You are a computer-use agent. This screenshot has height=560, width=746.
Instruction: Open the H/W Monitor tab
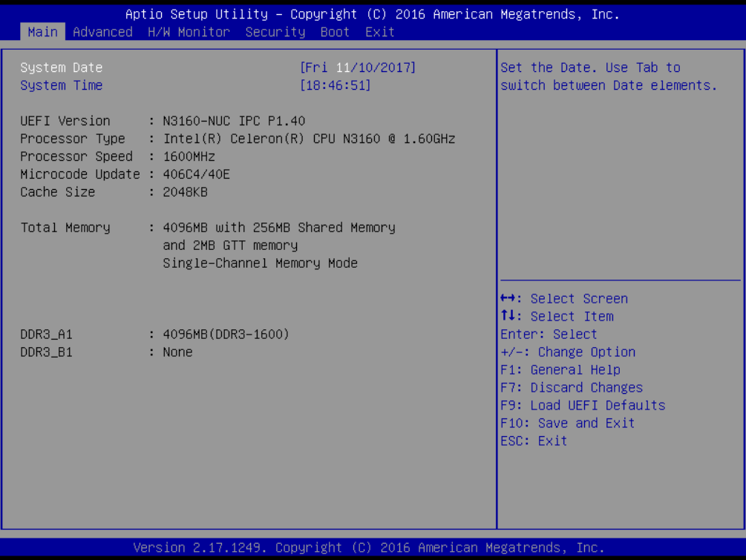[x=189, y=32]
